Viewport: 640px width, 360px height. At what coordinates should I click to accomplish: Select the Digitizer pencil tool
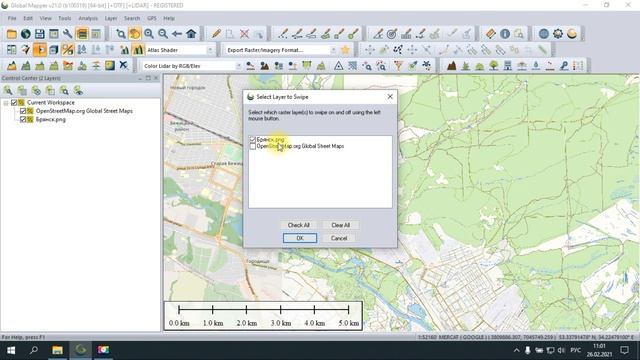click(x=216, y=34)
